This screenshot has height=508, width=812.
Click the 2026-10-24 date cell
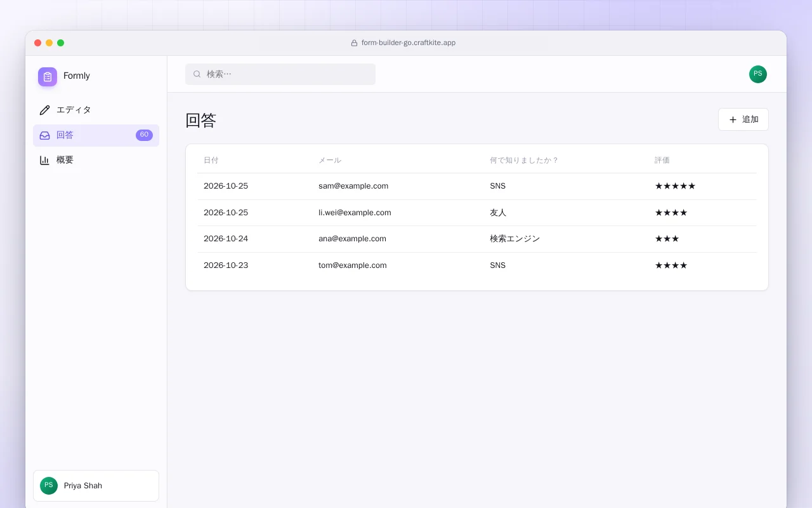point(226,239)
